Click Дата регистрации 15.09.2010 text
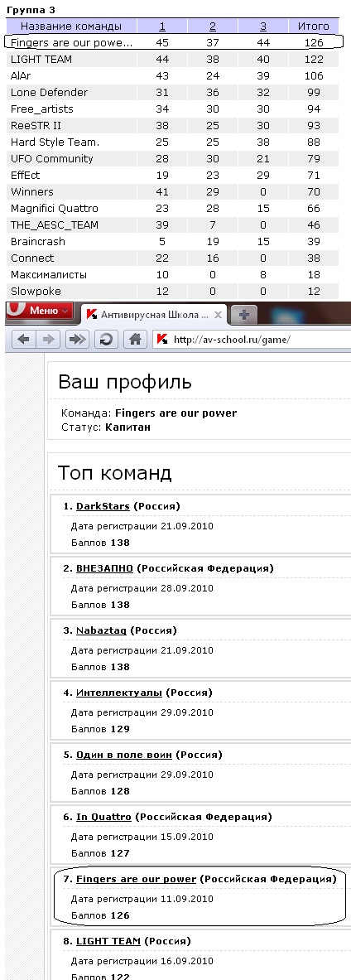 pyautogui.click(x=142, y=838)
